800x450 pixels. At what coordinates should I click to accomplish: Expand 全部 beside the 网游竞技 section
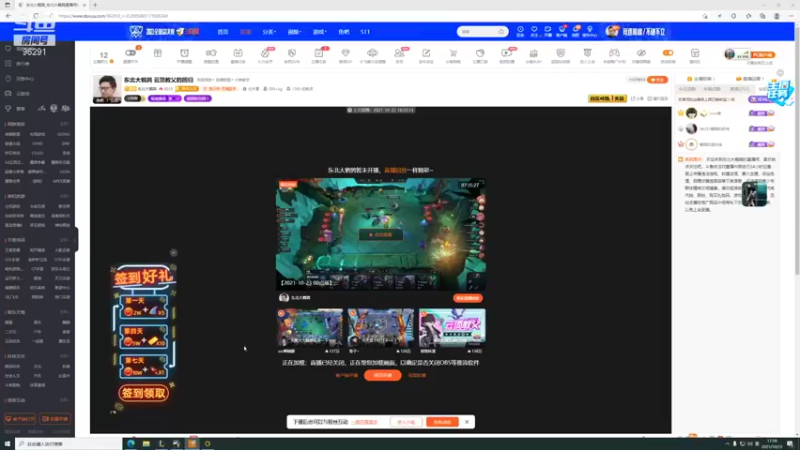click(x=64, y=124)
